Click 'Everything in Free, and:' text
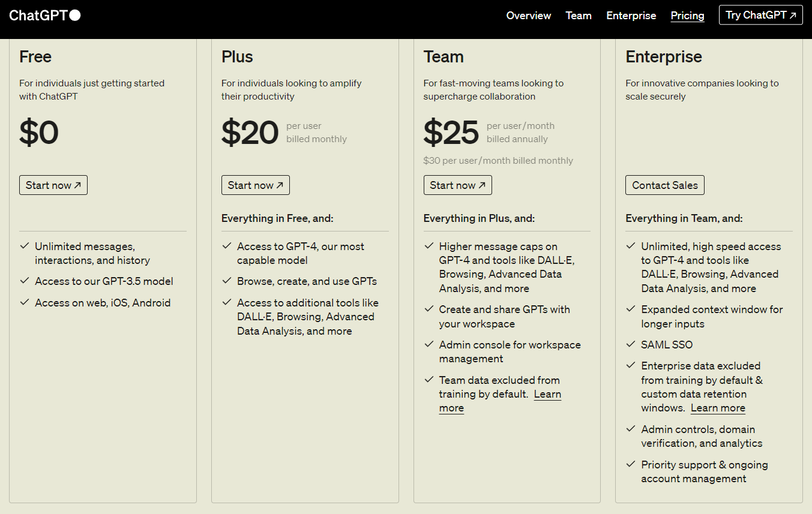 277,218
